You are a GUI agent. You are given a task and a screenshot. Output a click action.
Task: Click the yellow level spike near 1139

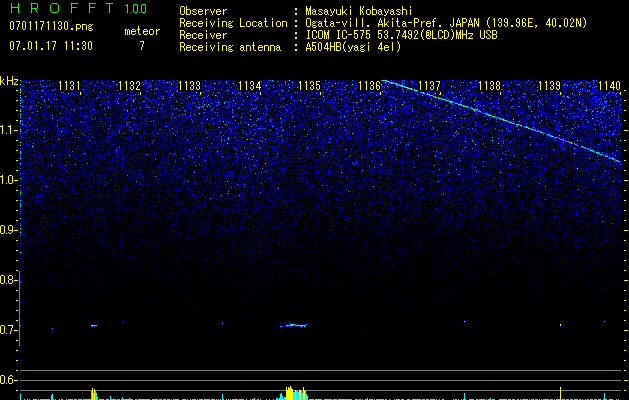pos(560,393)
